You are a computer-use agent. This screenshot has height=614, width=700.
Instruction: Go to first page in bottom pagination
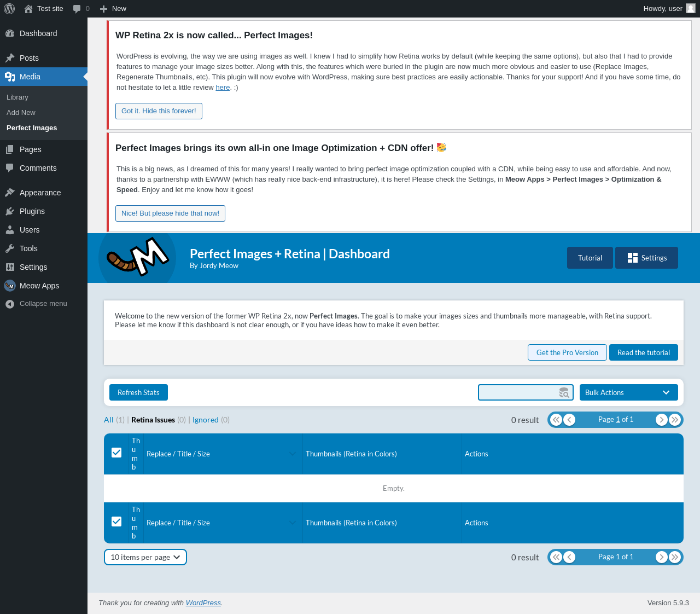556,557
